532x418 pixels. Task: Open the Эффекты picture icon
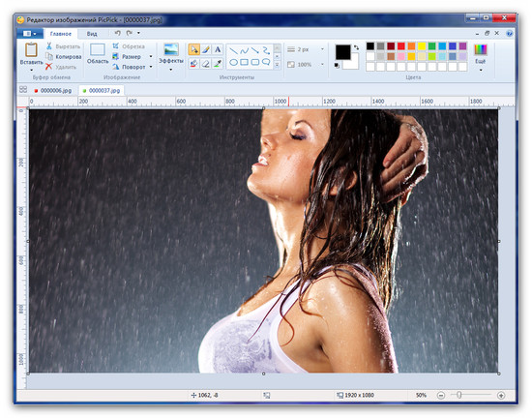pyautogui.click(x=171, y=49)
